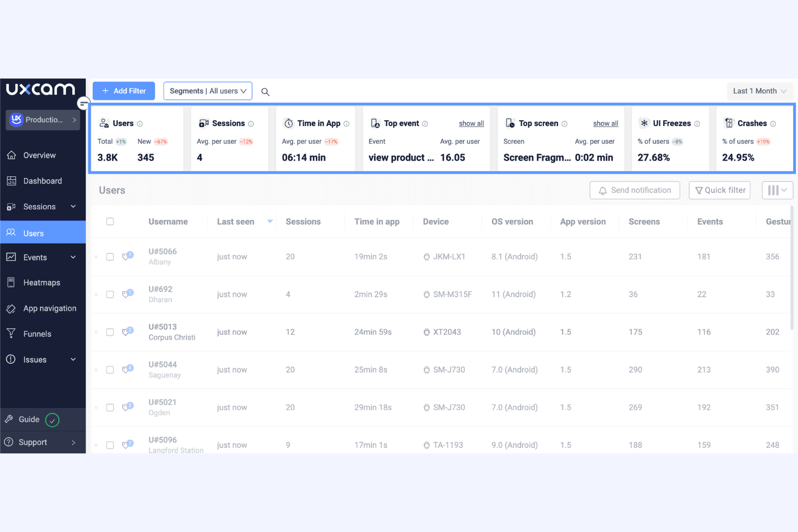The height and width of the screenshot is (532, 798).
Task: Click info icon beside Sessions card title
Action: (x=251, y=124)
